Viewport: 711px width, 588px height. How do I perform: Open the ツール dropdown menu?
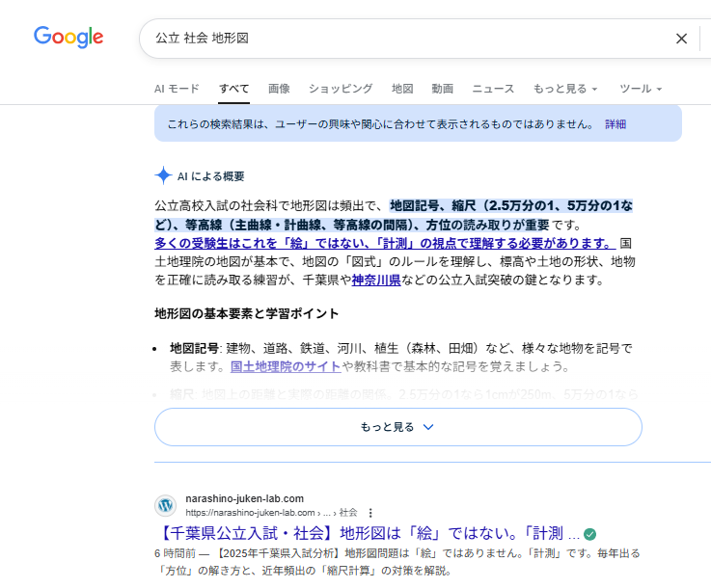pos(641,89)
